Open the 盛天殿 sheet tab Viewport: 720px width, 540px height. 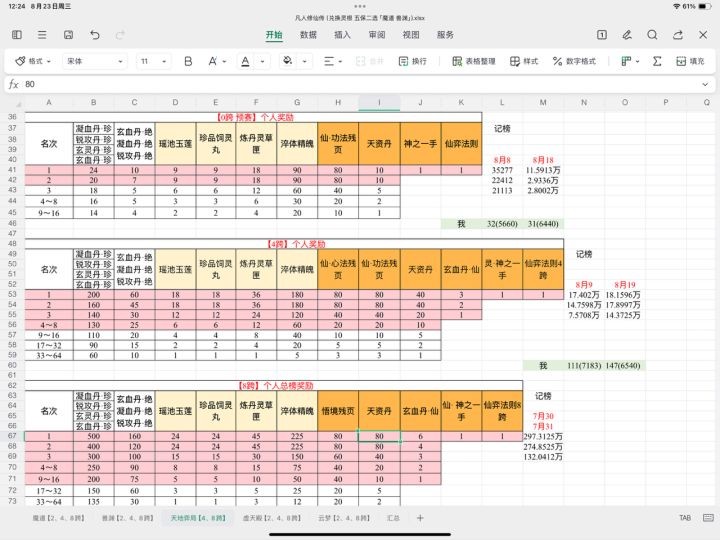(x=269, y=518)
